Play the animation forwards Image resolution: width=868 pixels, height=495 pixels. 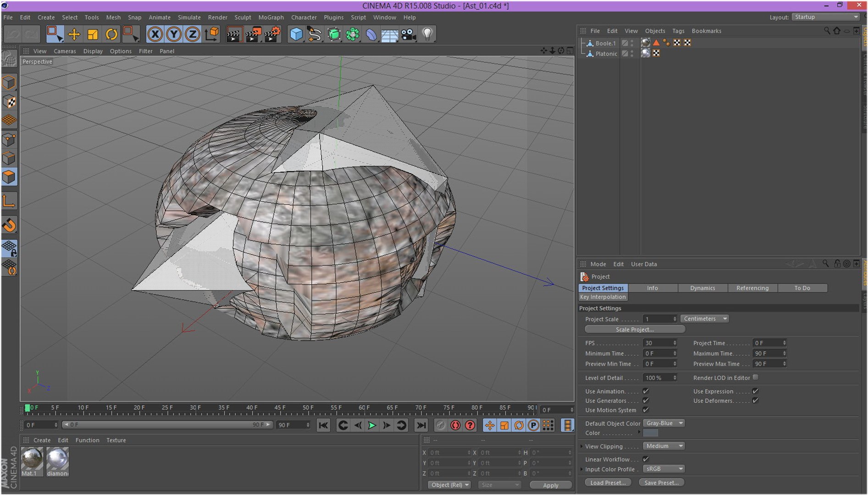(372, 425)
